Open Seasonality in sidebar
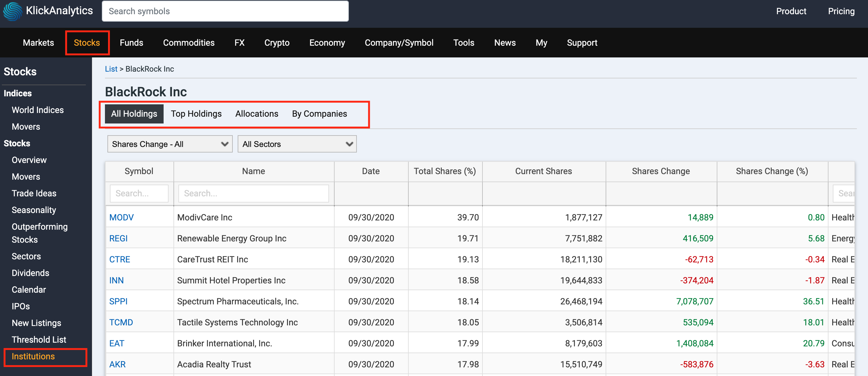868x376 pixels. pos(34,210)
